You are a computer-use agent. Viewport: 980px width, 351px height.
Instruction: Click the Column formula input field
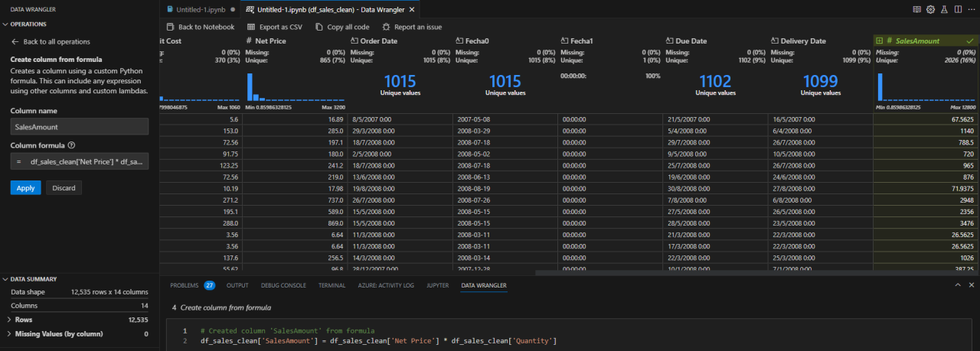79,162
